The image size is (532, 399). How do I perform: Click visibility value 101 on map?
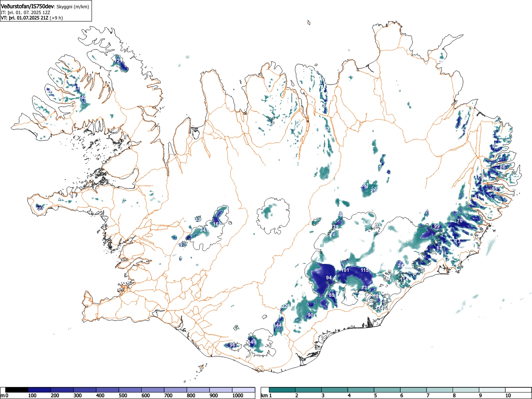345,271
